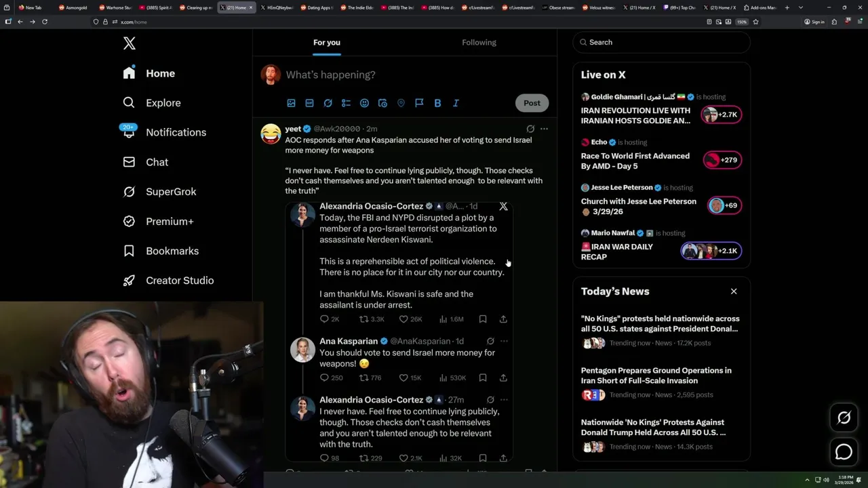Open the Home navigation item
The width and height of the screenshot is (868, 488).
point(149,73)
